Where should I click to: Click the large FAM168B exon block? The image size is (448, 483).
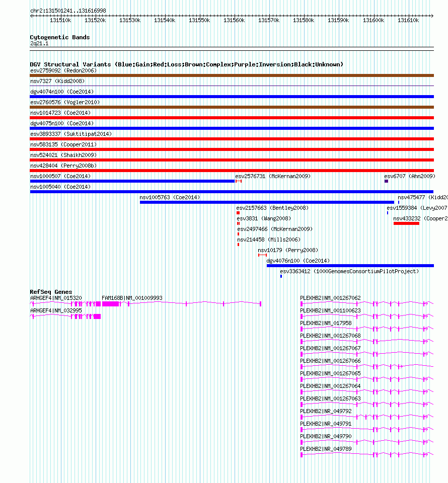[x=111, y=304]
